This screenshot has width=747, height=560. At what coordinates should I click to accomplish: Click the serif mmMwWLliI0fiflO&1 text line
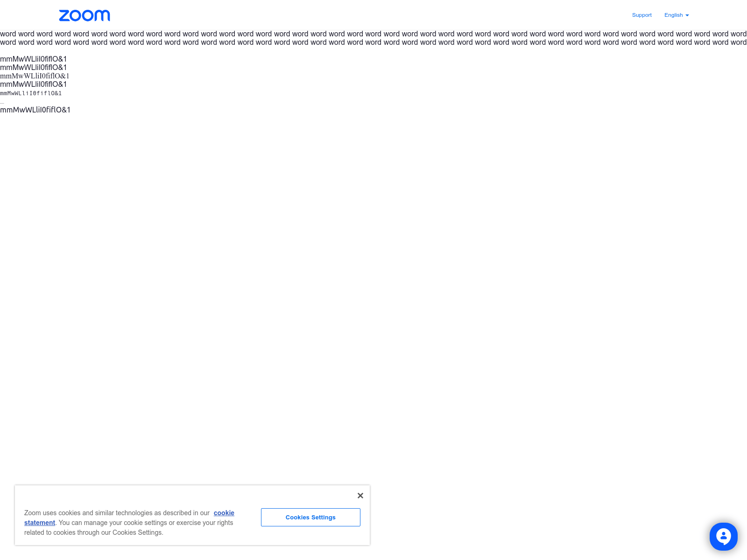point(35,76)
